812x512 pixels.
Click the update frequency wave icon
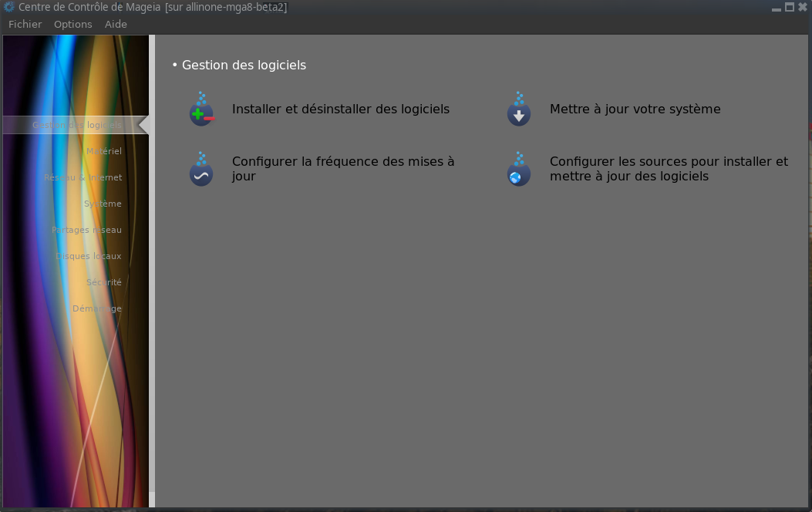201,169
